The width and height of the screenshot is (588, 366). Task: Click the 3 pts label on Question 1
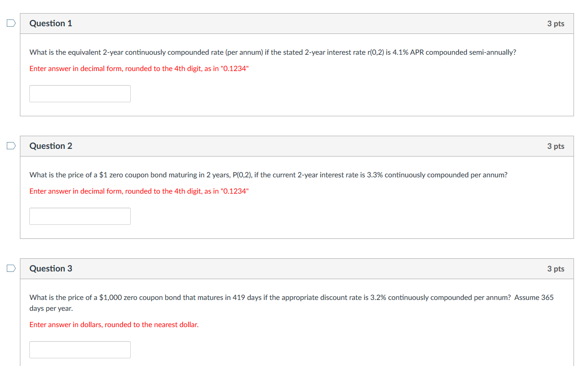tap(556, 23)
